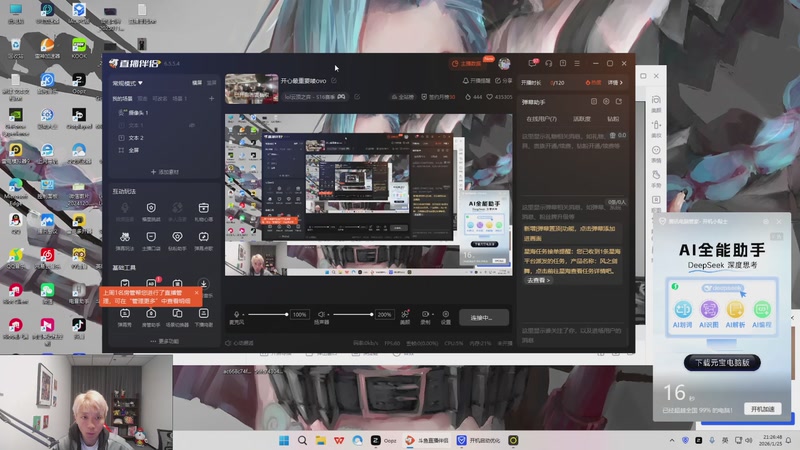Dismiss the orange room-manager notification

pyautogui.click(x=196, y=292)
